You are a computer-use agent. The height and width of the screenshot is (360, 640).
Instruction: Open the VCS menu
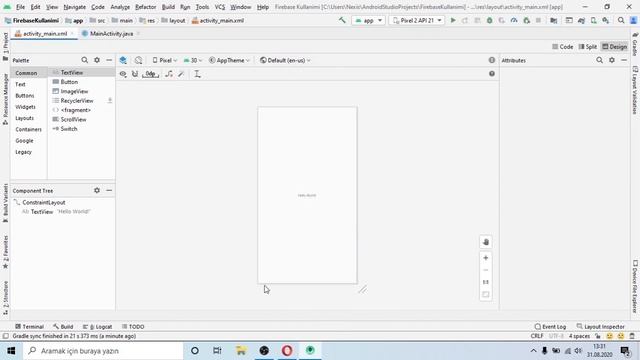click(x=220, y=7)
